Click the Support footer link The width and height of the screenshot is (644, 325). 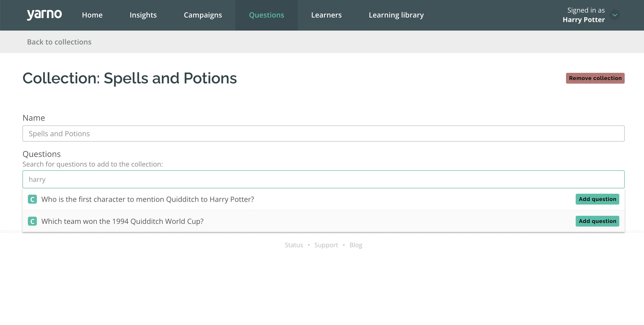(326, 245)
